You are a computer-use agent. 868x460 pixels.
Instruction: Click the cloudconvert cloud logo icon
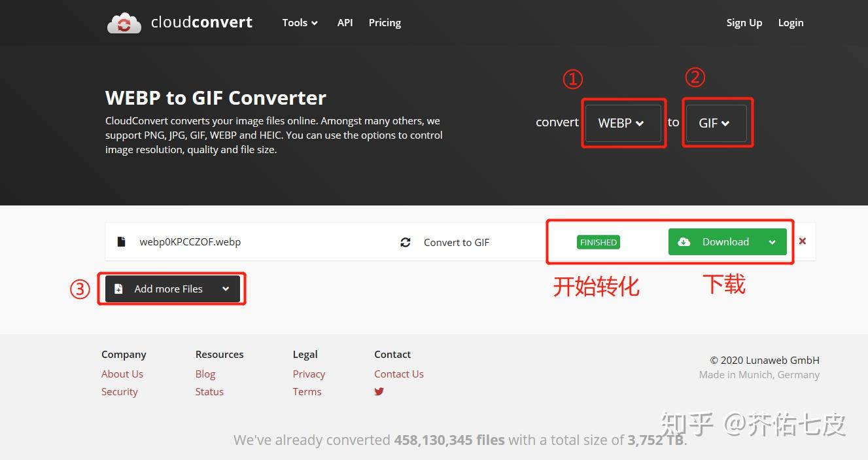click(124, 22)
